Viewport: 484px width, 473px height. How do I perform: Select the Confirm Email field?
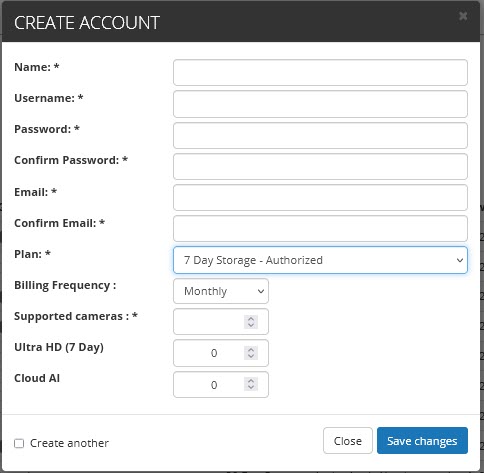pyautogui.click(x=320, y=228)
